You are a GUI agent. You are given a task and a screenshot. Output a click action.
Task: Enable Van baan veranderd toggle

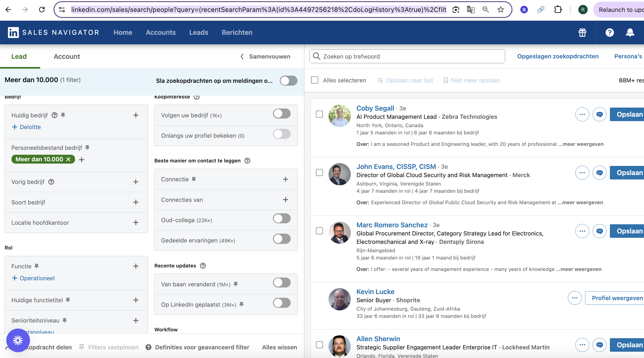click(282, 283)
